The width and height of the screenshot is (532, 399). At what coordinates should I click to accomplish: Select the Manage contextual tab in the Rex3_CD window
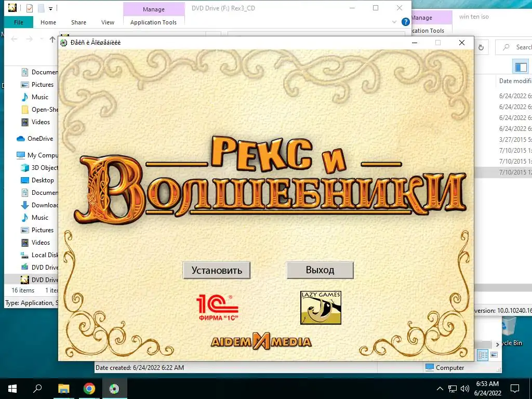[x=154, y=9]
